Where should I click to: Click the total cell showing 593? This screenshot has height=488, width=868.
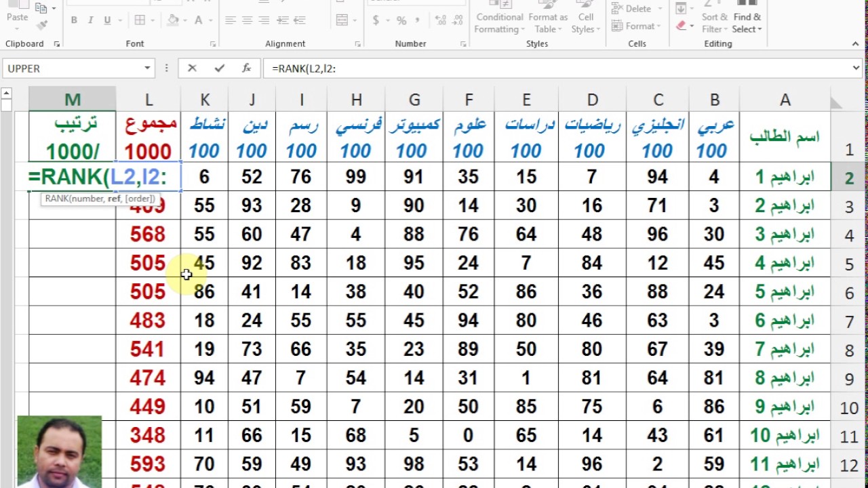point(149,464)
